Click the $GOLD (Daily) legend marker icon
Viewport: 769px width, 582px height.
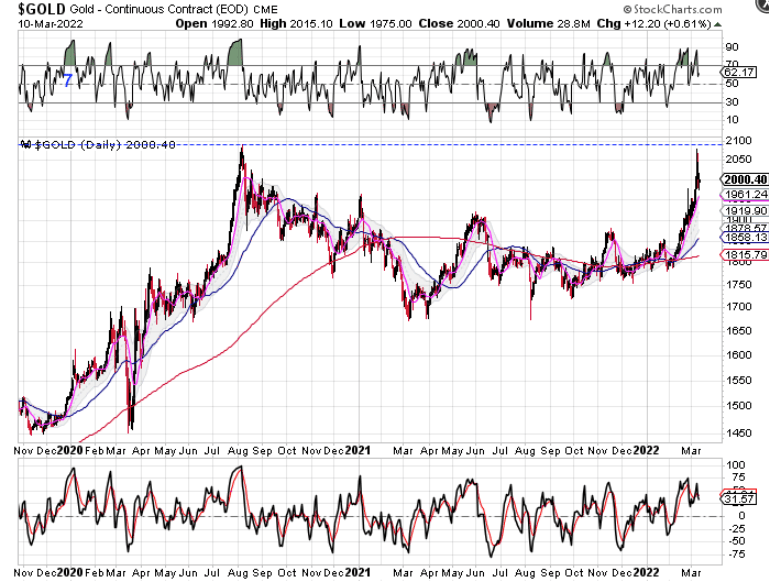[x=26, y=145]
